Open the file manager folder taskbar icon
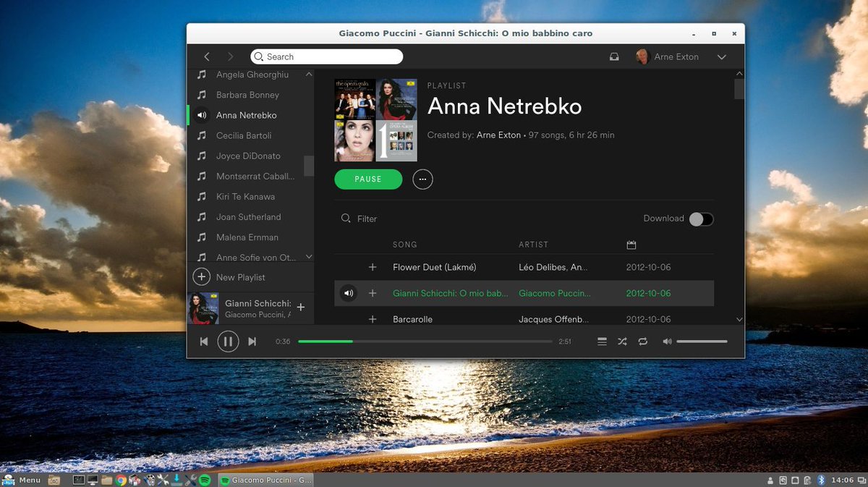 click(x=107, y=480)
